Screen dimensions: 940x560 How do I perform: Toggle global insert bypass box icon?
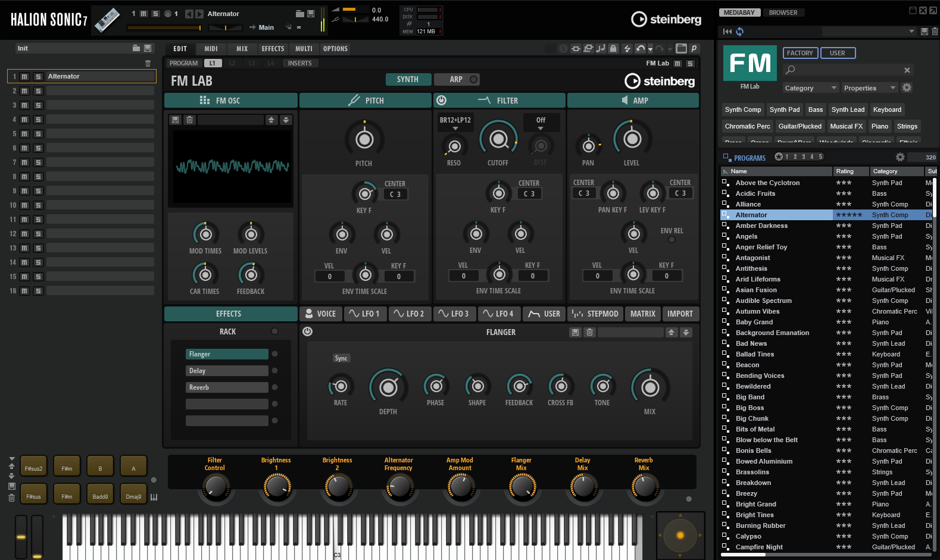click(x=576, y=49)
